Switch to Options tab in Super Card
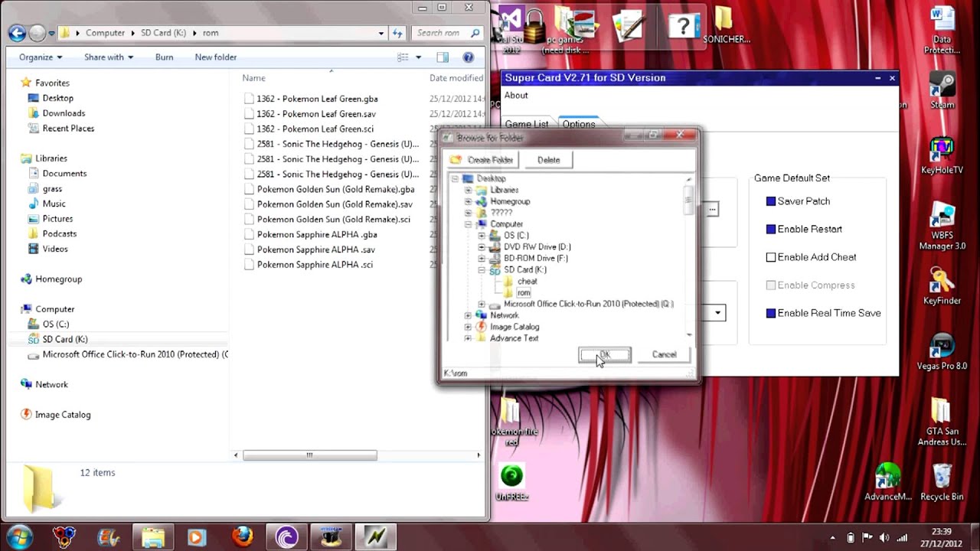This screenshot has width=980, height=551. coord(579,124)
